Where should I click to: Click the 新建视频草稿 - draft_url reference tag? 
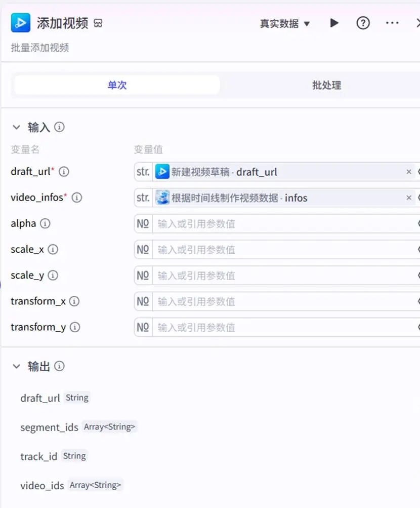pyautogui.click(x=285, y=172)
